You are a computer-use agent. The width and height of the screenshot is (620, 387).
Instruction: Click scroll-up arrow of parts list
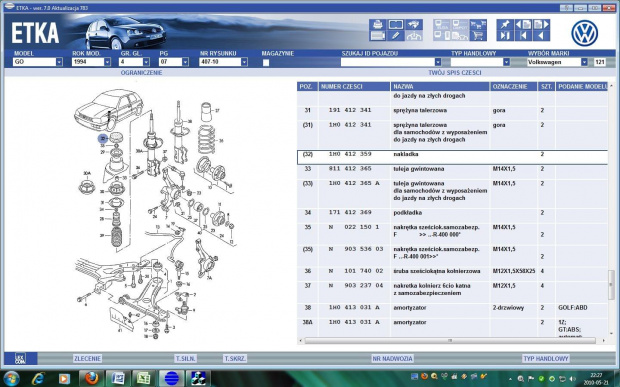(x=611, y=86)
